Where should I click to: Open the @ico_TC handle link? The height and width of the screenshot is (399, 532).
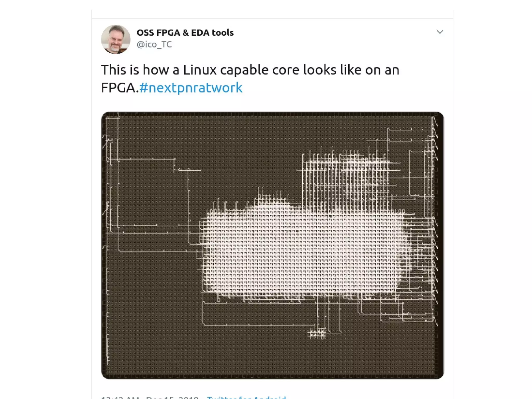(x=154, y=44)
